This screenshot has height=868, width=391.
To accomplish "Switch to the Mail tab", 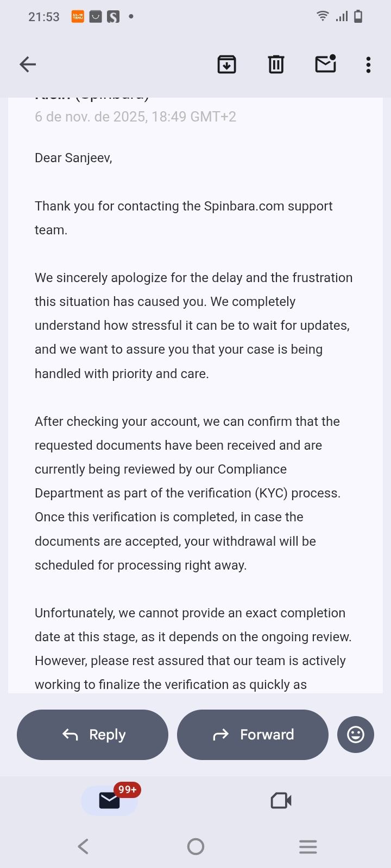I will point(109,800).
